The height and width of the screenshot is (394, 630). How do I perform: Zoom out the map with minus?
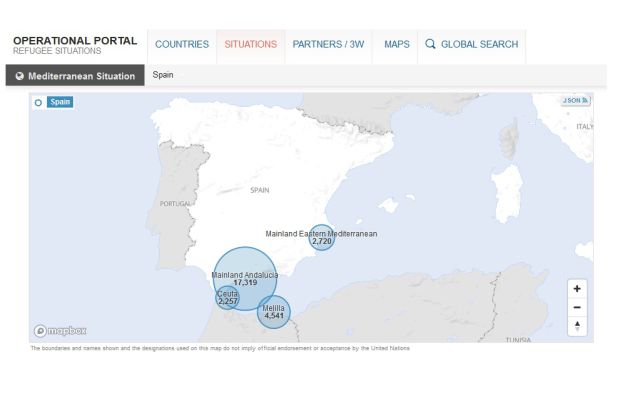pyautogui.click(x=577, y=307)
